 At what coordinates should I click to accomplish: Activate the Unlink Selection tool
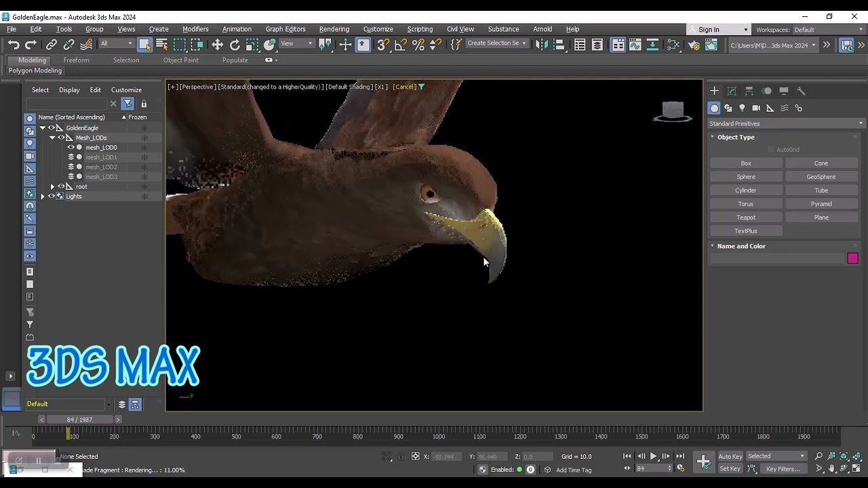click(68, 45)
